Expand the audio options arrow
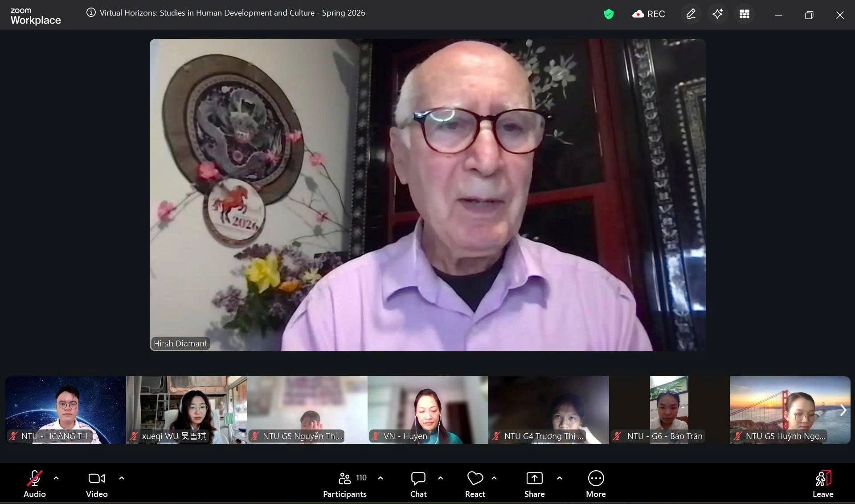This screenshot has width=855, height=504. [56, 478]
